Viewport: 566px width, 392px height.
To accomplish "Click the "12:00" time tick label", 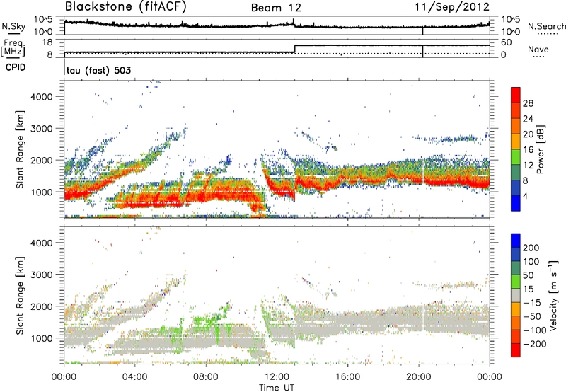I will point(277,377).
